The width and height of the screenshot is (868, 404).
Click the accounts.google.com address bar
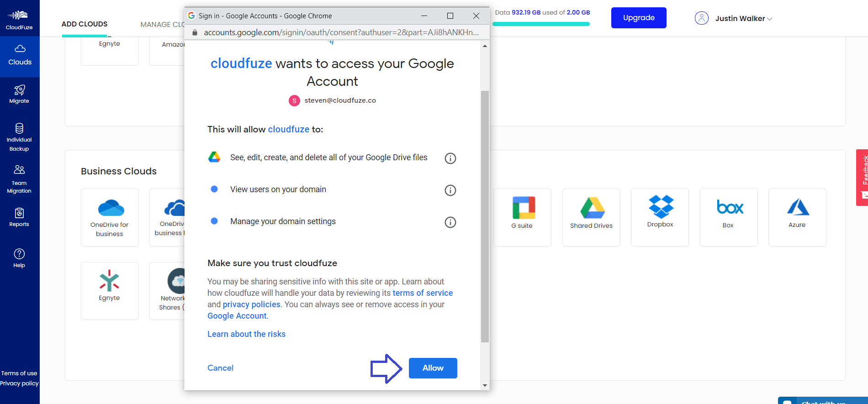point(341,32)
